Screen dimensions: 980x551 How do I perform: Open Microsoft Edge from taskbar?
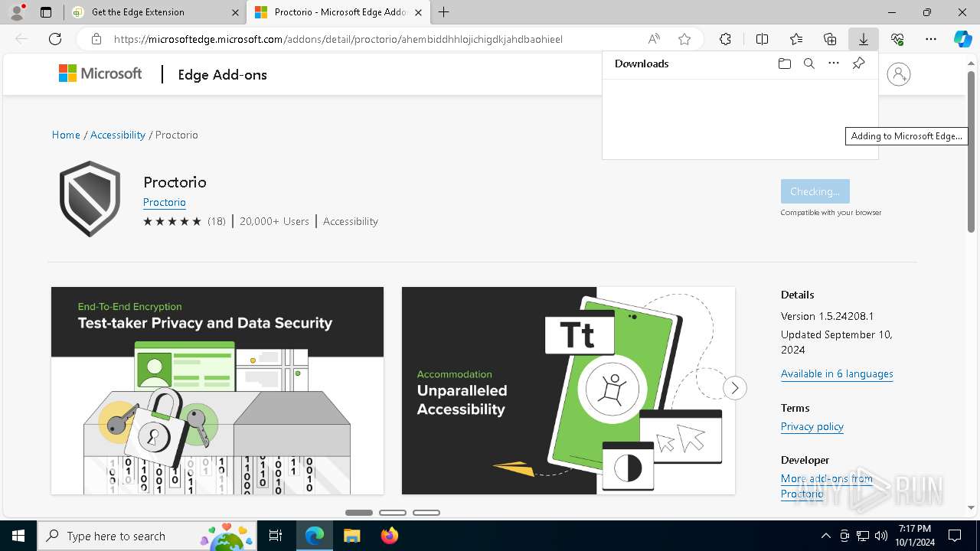click(x=315, y=536)
